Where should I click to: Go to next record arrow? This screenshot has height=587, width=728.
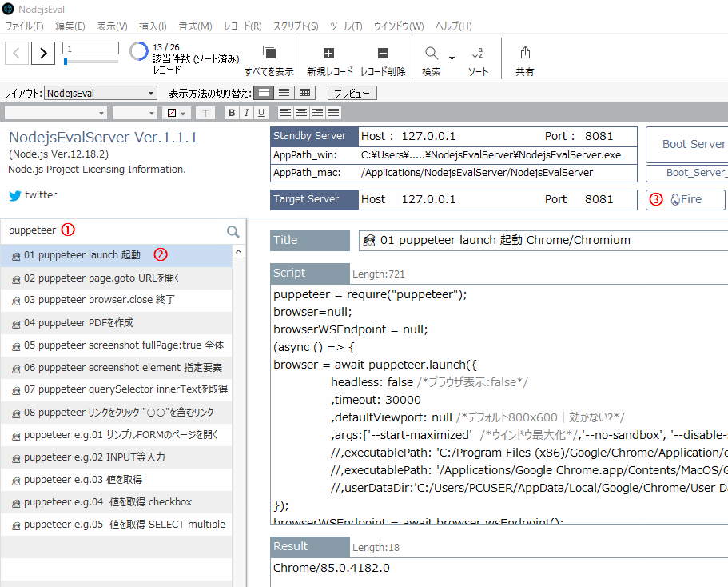click(x=43, y=53)
